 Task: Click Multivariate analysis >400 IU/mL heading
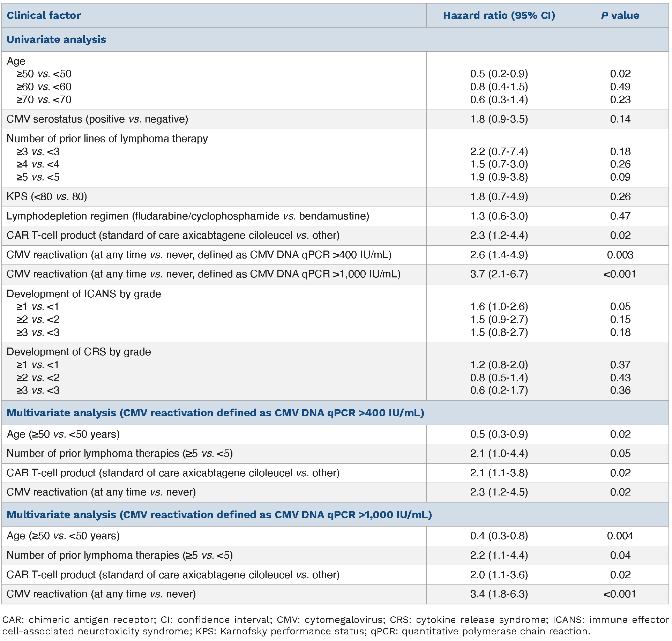tap(215, 413)
